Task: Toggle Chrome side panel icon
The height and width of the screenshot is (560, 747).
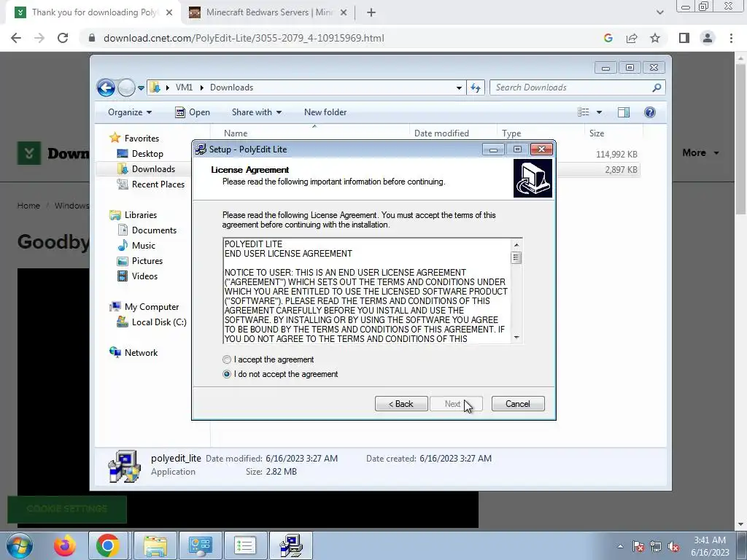Action: tap(684, 38)
